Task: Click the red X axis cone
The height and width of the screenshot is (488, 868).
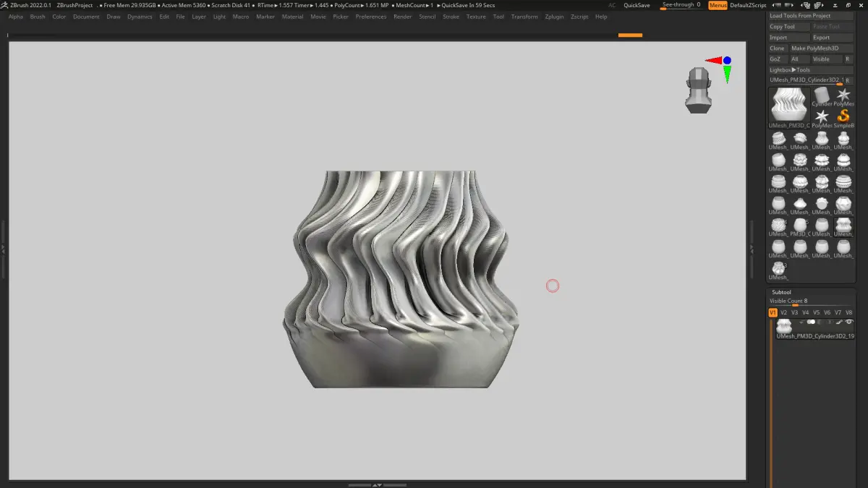Action: point(714,61)
